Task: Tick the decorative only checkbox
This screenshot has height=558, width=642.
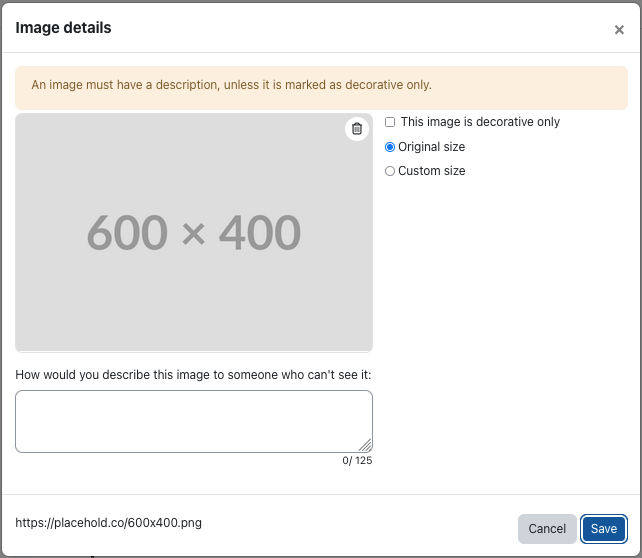Action: (390, 122)
